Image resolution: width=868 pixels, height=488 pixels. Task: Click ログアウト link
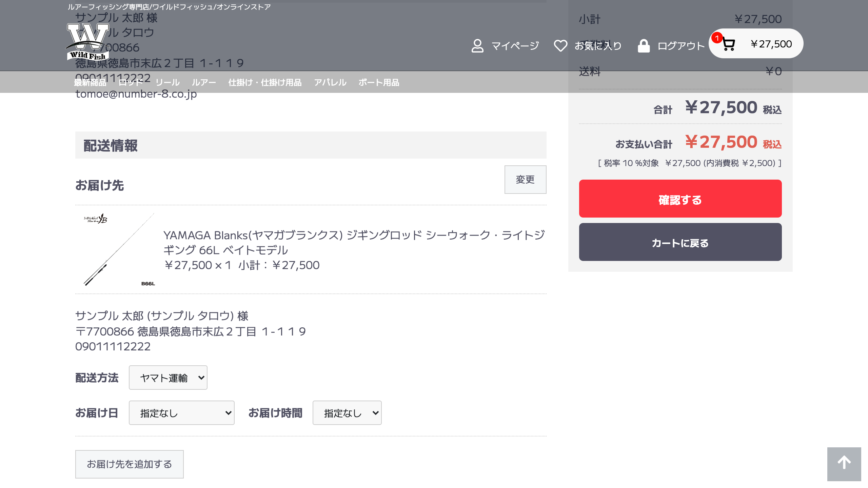pyautogui.click(x=681, y=46)
